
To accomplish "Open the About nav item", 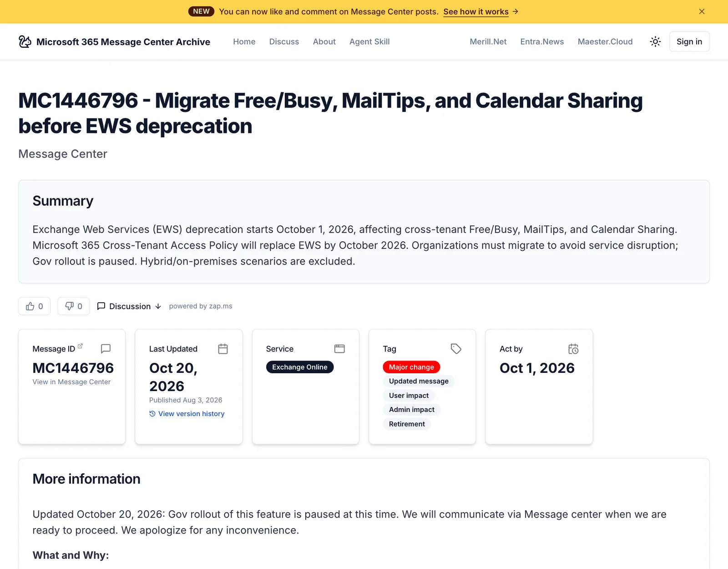I will click(x=324, y=41).
